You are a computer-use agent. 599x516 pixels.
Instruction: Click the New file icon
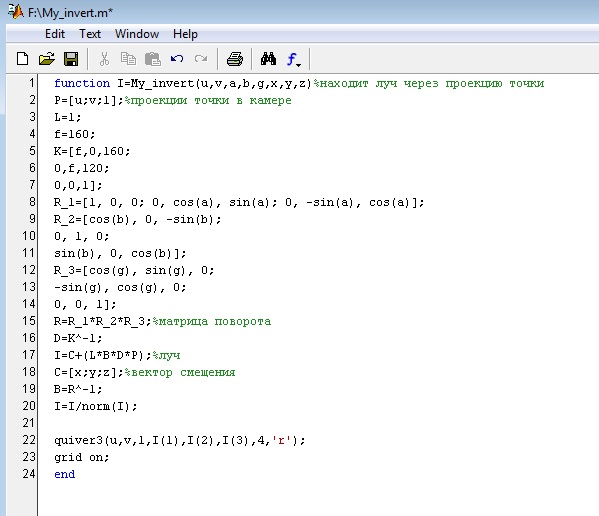tap(23, 59)
